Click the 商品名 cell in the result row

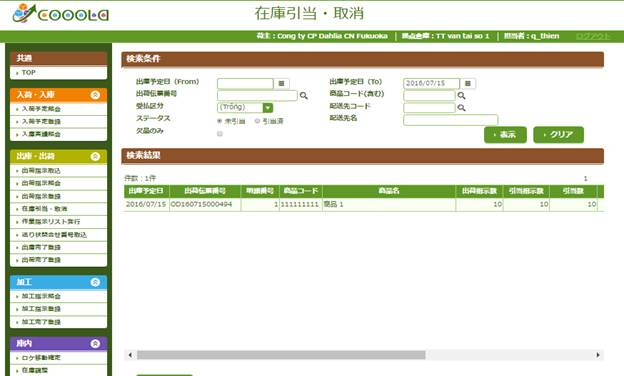(389, 205)
